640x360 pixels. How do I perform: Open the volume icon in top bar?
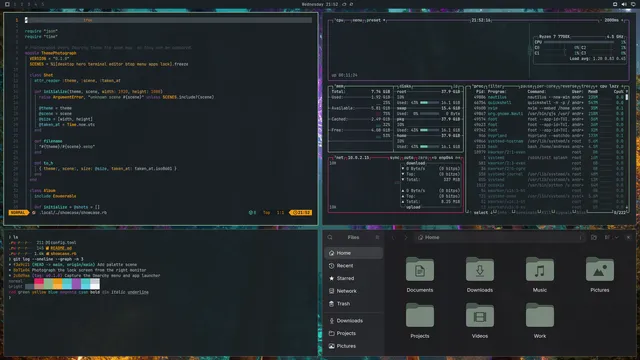[x=624, y=4]
